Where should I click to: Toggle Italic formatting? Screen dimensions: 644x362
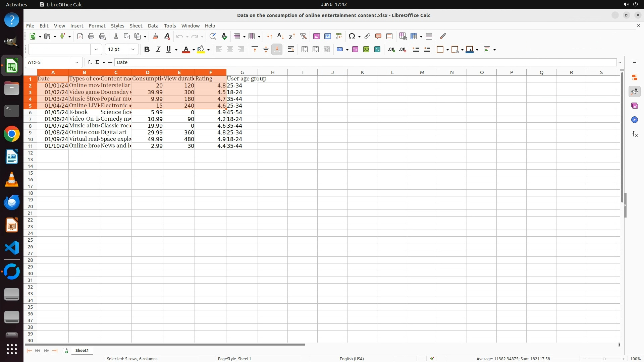click(158, 50)
